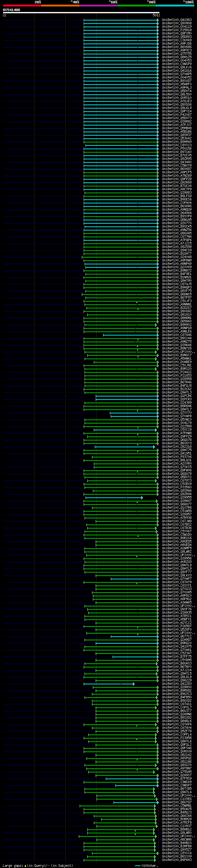Click the cyan =100char. scale swatch
Screen dimensions: 197x868
pyautogui.click(x=137, y=865)
